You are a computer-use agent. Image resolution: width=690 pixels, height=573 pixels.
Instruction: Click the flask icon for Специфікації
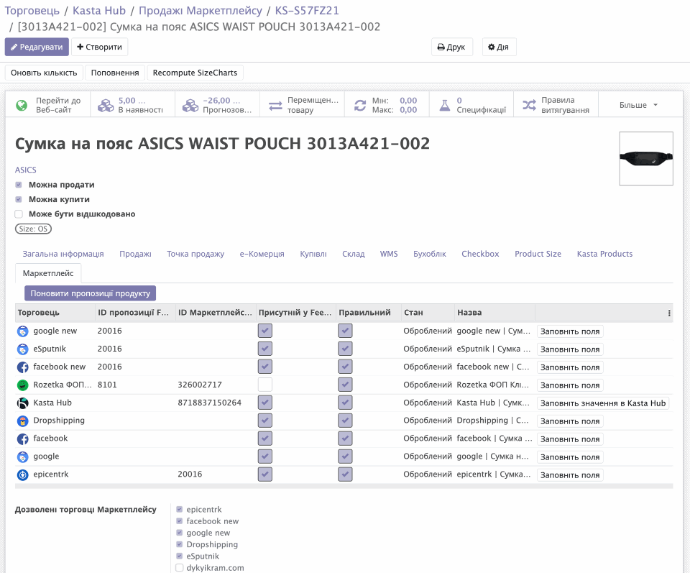pos(445,105)
